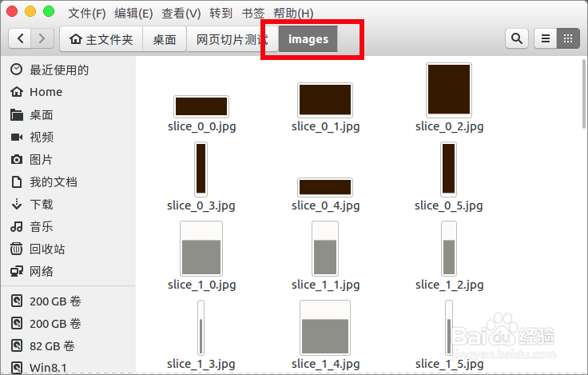Open the 帮助(H) menu
588x375 pixels.
tap(293, 14)
